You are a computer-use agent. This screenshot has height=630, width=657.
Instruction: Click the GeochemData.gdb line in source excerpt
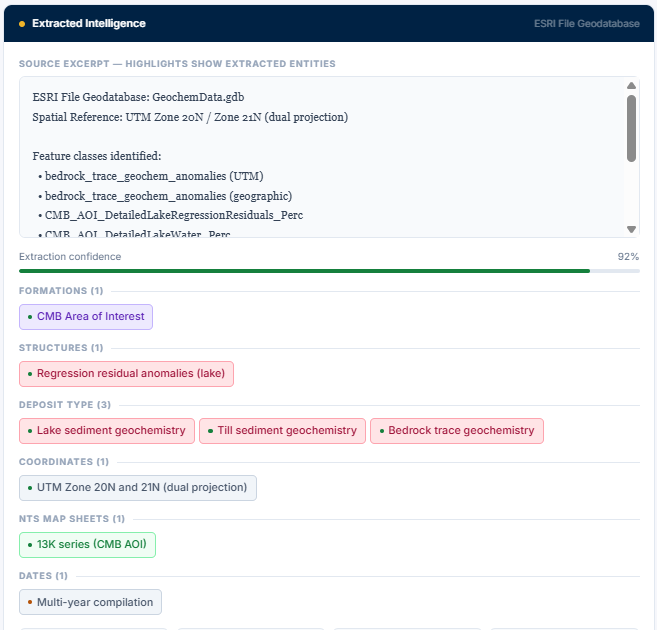tap(138, 97)
